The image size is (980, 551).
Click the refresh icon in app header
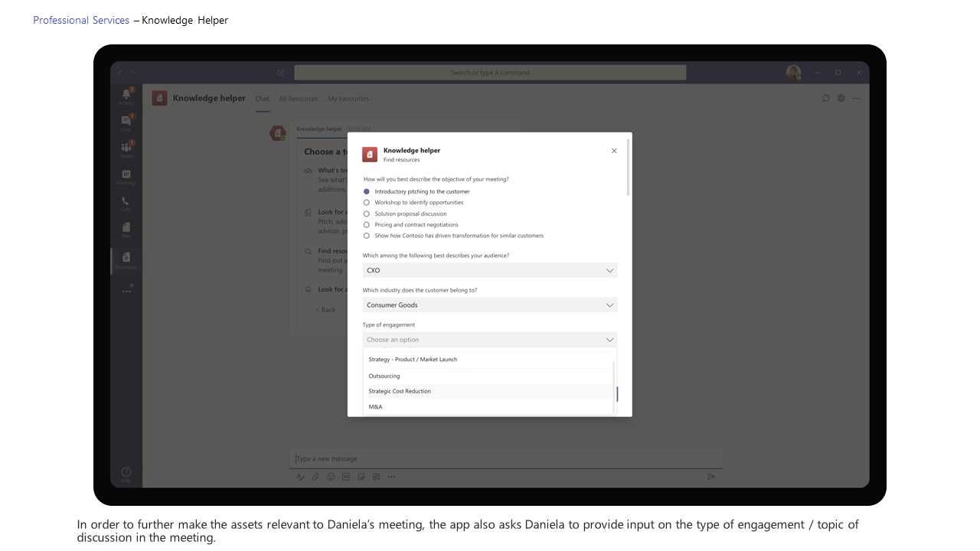tap(825, 98)
